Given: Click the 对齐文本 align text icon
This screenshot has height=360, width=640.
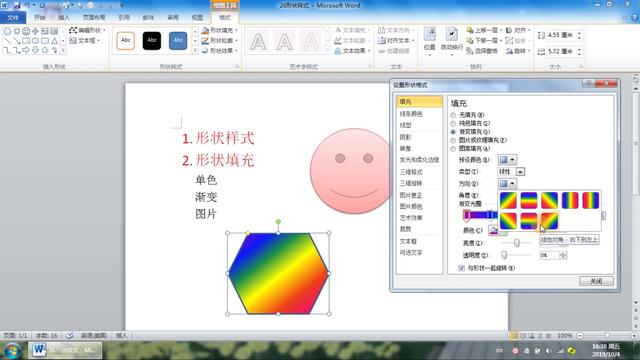Looking at the screenshot, I should [x=382, y=40].
